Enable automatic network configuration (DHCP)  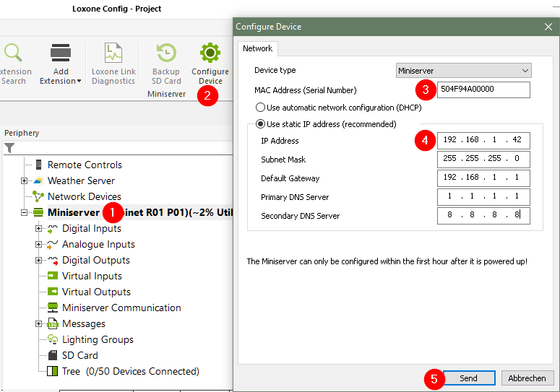tap(261, 108)
